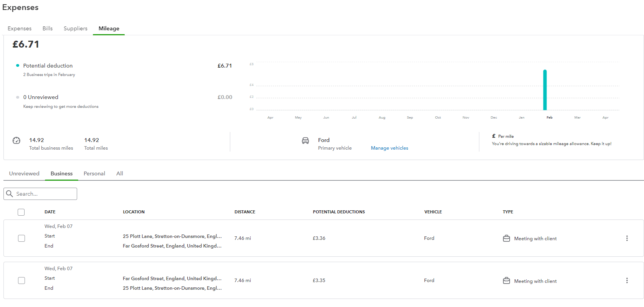Click briefcase icon on second trip row

click(x=506, y=281)
